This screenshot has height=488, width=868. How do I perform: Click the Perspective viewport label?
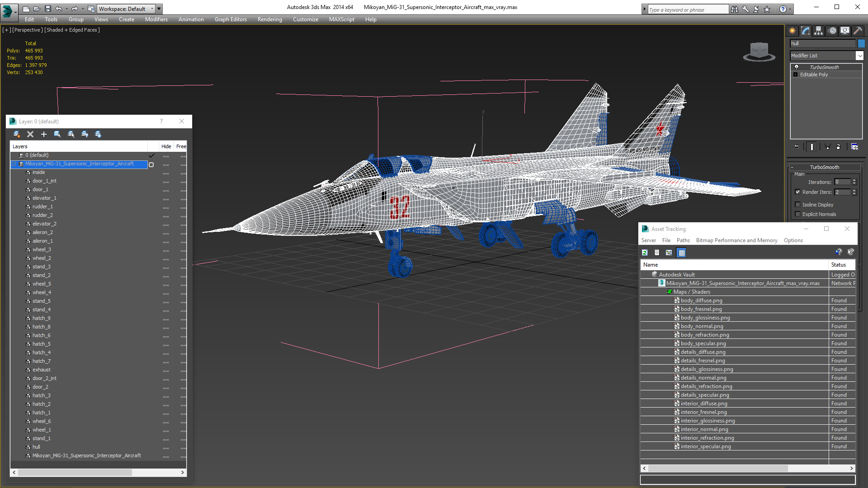point(27,30)
